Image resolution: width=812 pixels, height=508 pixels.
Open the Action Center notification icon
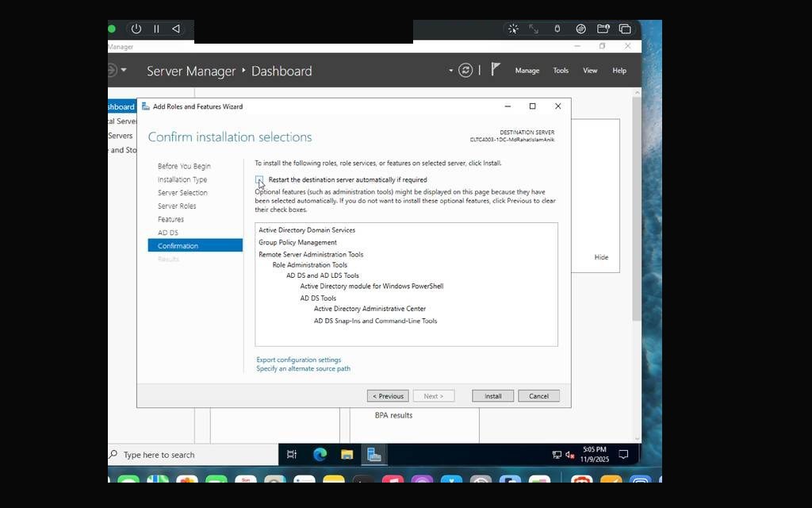(x=623, y=455)
